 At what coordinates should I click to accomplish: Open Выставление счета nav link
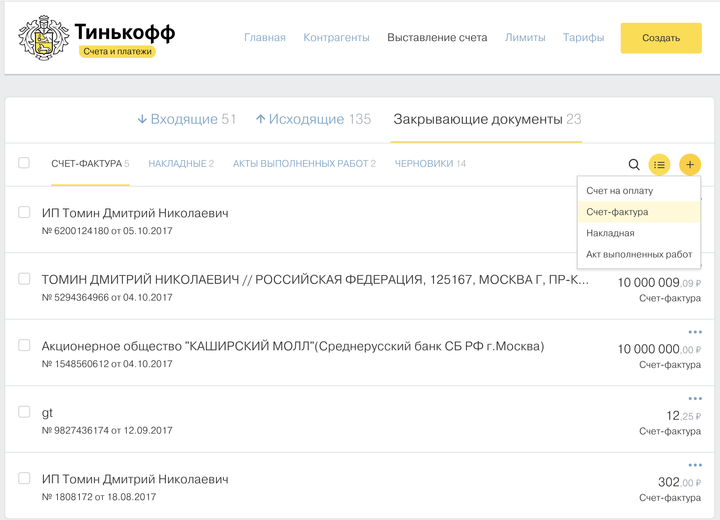[437, 38]
